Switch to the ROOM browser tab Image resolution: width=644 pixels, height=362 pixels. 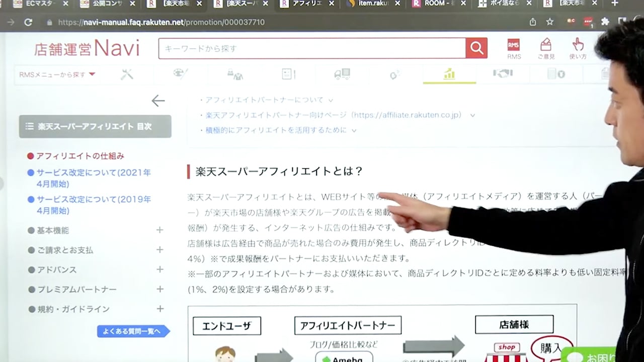point(438,4)
